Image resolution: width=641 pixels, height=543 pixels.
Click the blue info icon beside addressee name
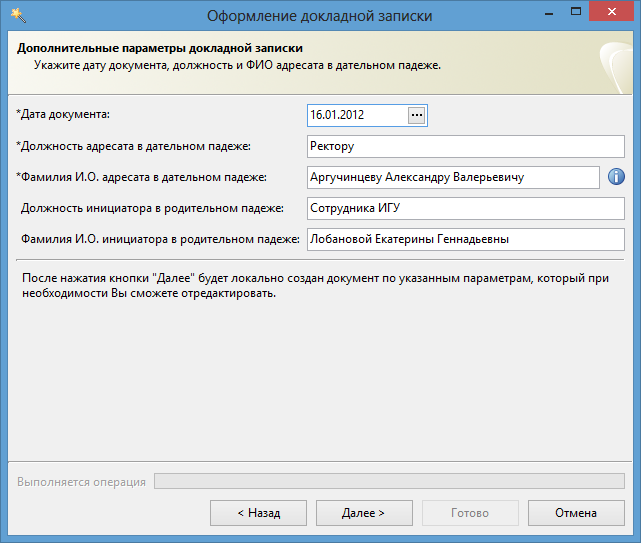[x=616, y=177]
